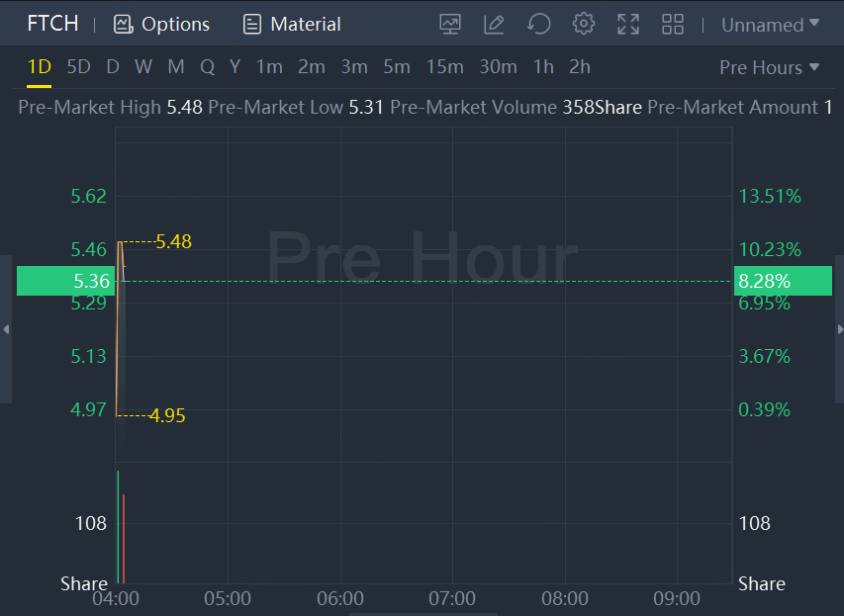Switch to the 5D timeframe tab
The width and height of the screenshot is (844, 616).
click(78, 66)
